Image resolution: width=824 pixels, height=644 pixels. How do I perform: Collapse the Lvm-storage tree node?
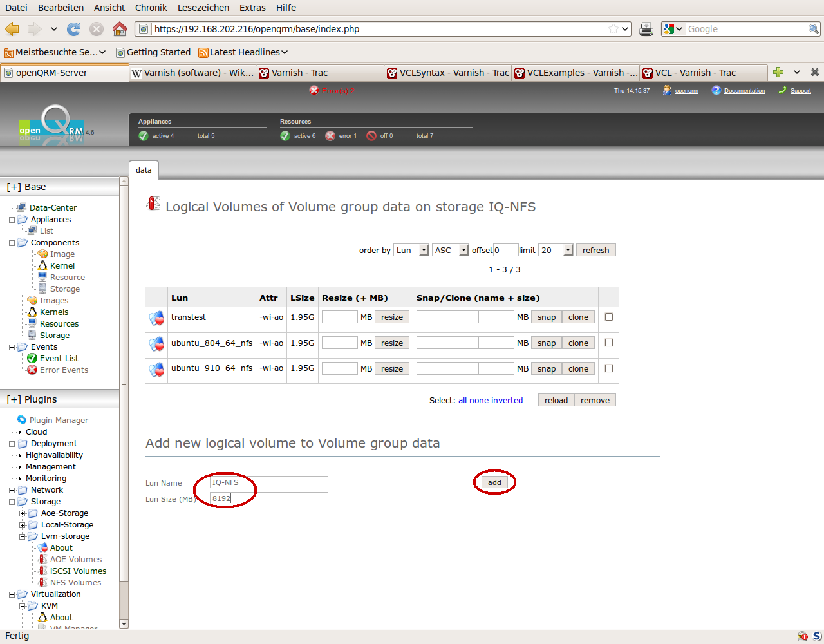point(23,536)
